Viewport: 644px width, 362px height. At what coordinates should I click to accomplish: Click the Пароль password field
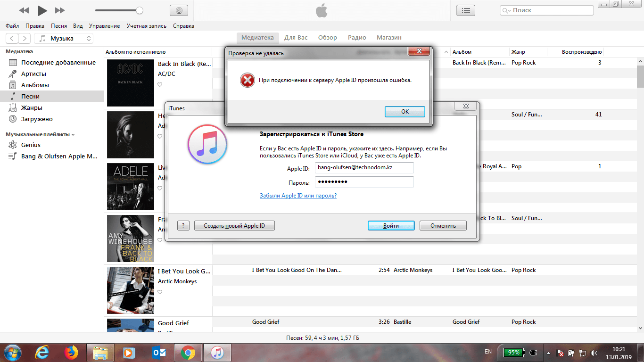(364, 182)
